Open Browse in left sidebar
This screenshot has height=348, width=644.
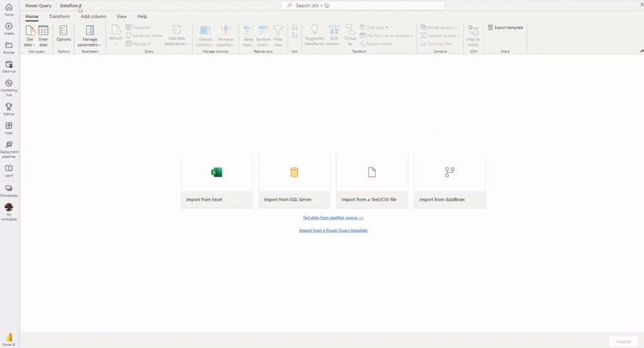(8, 48)
